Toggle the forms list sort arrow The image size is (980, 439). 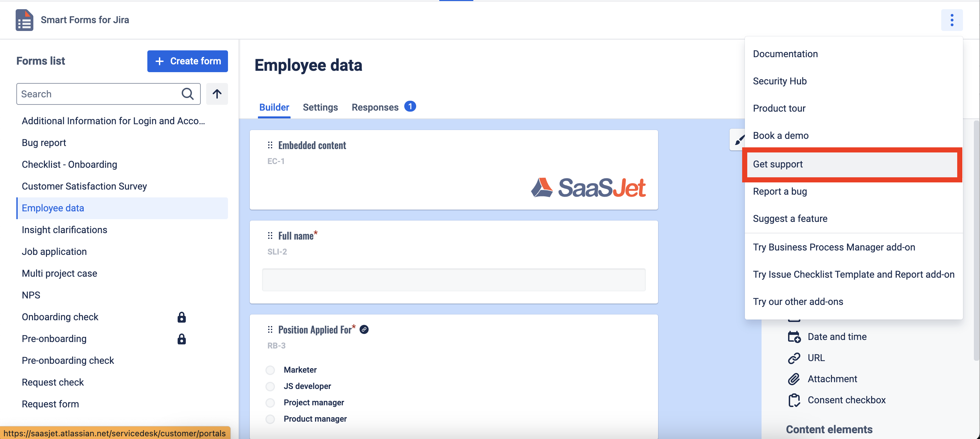[x=217, y=94]
